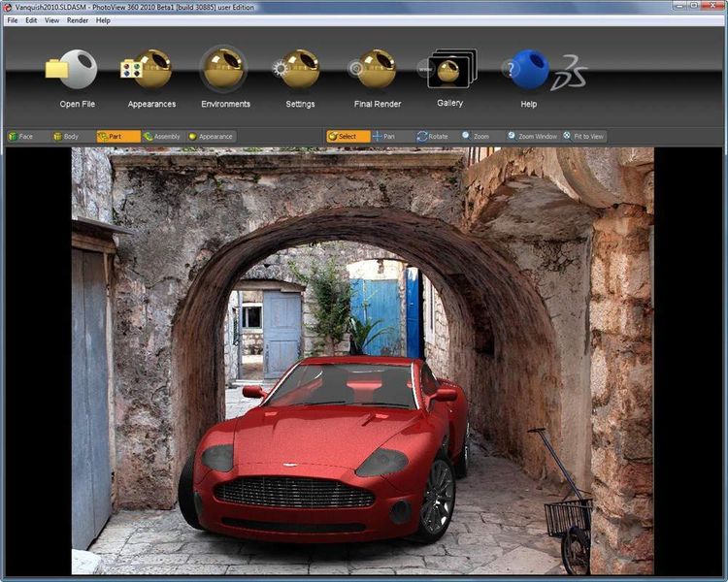Viewport: 728px width, 582px height.
Task: Click the Gallery label
Action: coord(449,103)
